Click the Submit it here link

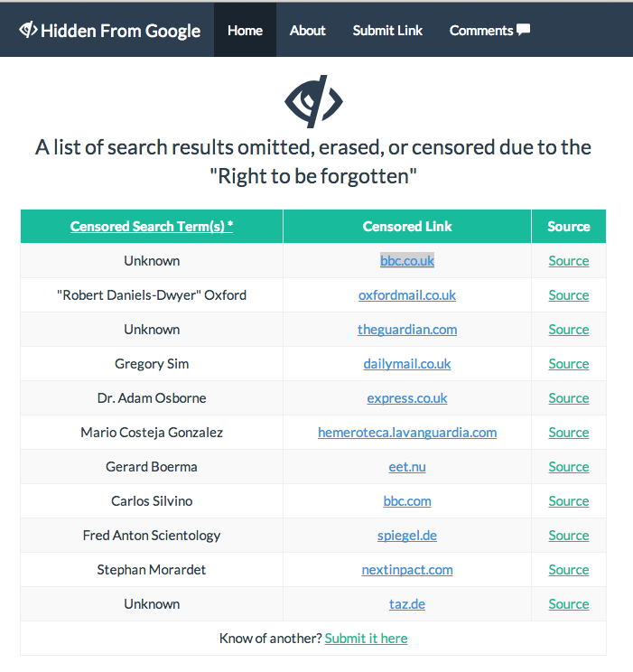click(x=366, y=639)
